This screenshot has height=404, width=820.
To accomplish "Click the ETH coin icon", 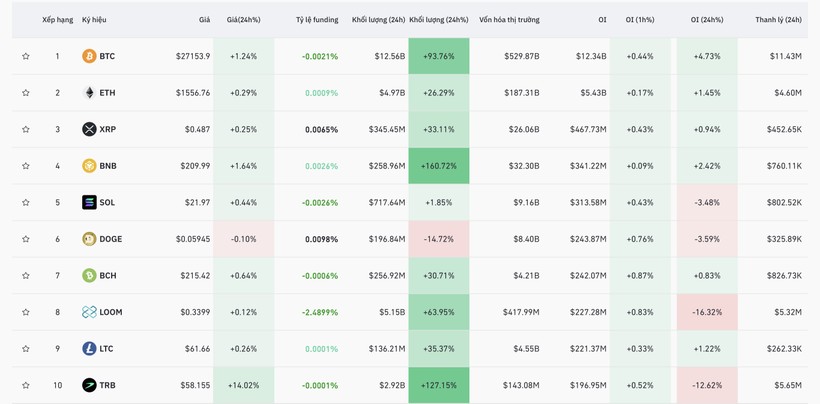I will point(89,93).
